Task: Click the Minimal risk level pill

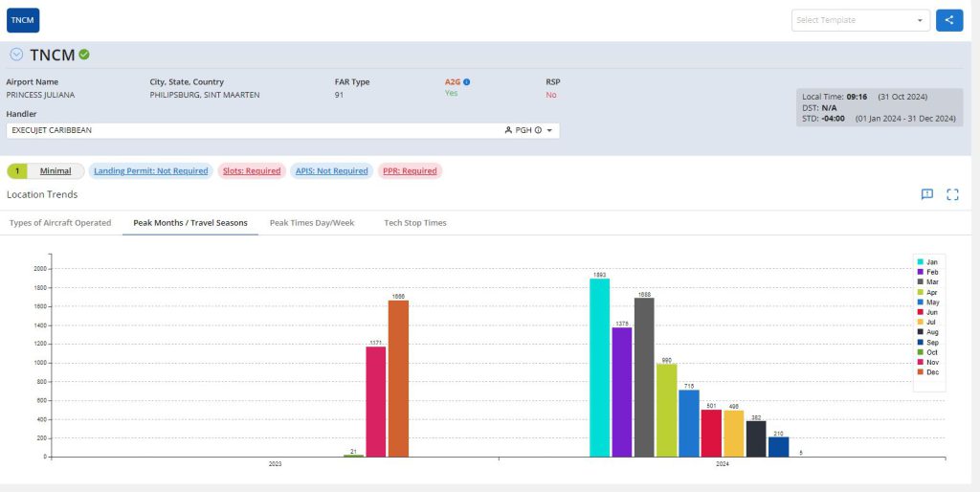Action: tap(55, 171)
